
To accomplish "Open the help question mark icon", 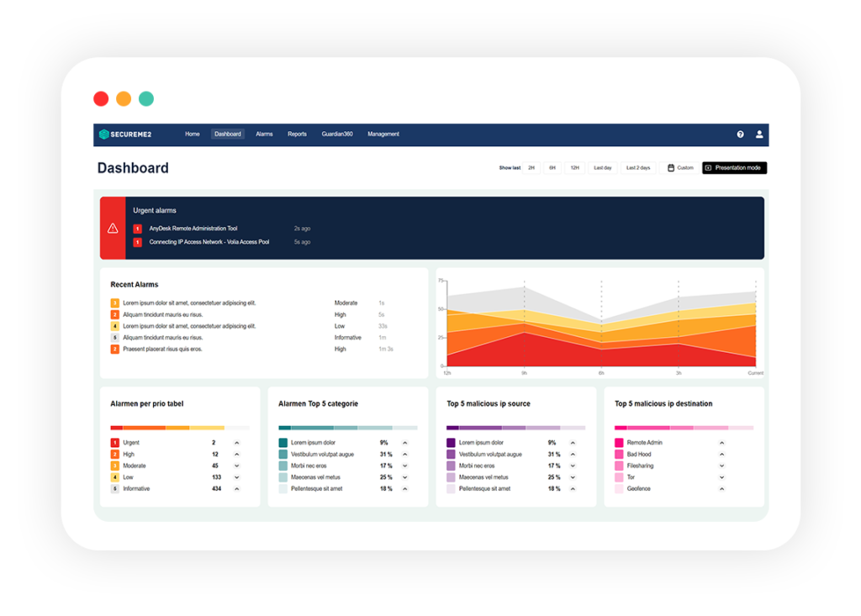I will click(x=740, y=134).
